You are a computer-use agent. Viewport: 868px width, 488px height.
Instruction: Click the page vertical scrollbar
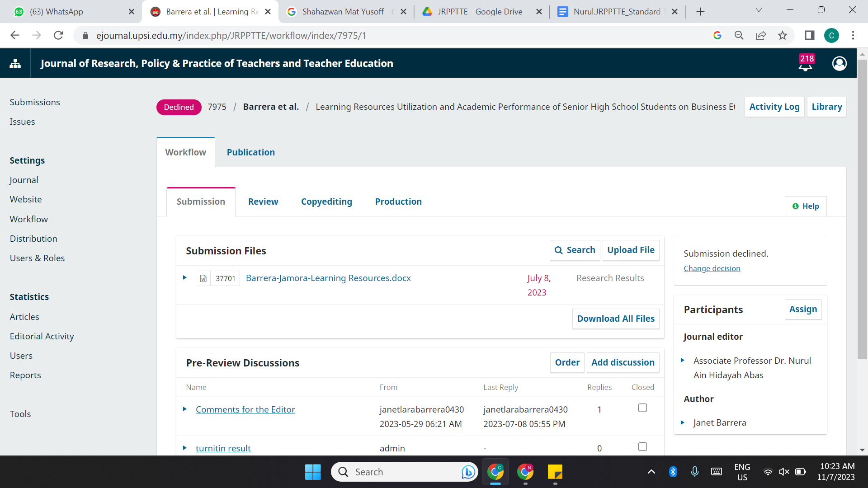(862, 208)
